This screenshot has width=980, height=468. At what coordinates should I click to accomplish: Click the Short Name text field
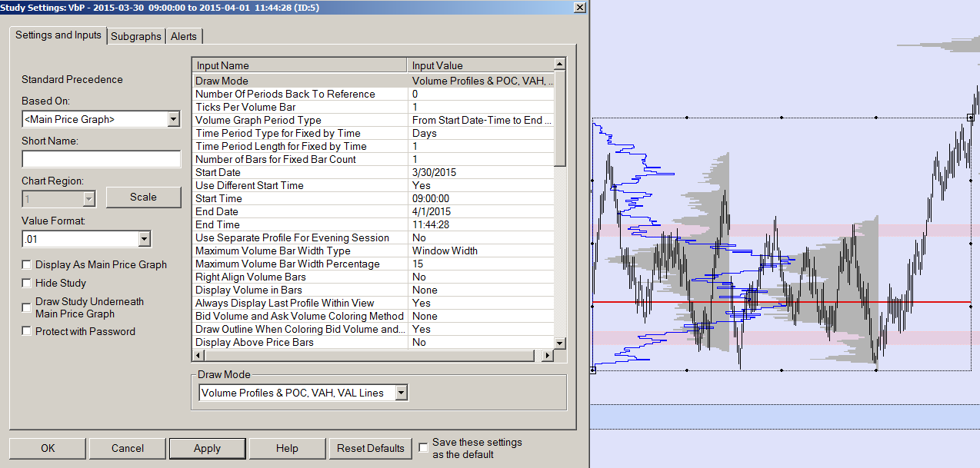[101, 159]
